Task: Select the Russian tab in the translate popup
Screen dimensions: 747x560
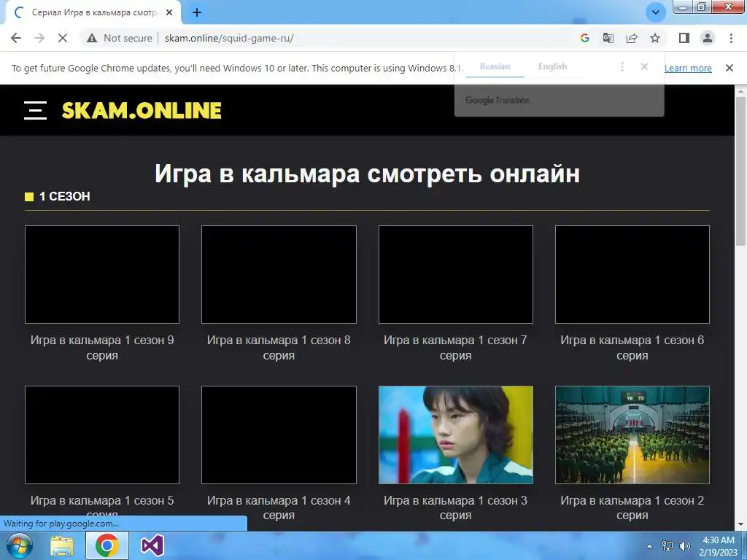Action: click(x=495, y=66)
